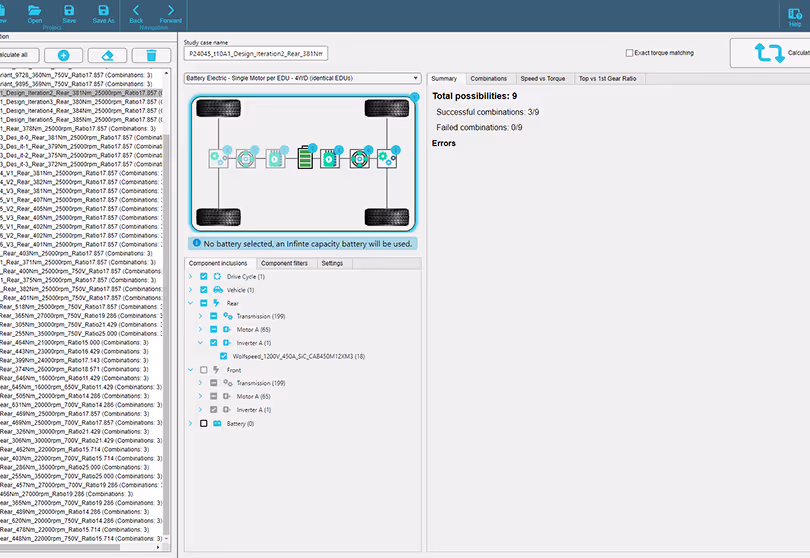Click the Front lightning bolt icon
Viewport: 810px width, 558px height.
(216, 369)
